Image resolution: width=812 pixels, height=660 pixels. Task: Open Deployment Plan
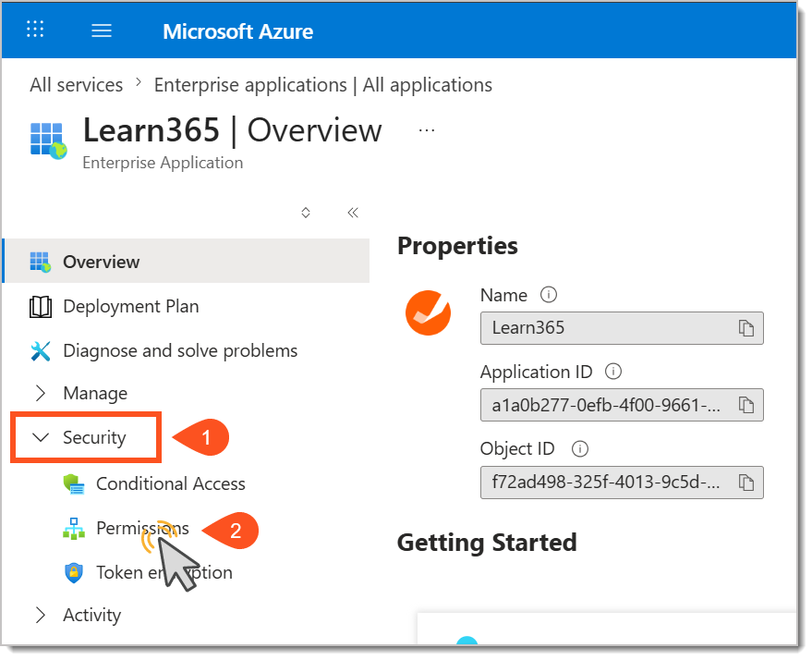(x=131, y=306)
